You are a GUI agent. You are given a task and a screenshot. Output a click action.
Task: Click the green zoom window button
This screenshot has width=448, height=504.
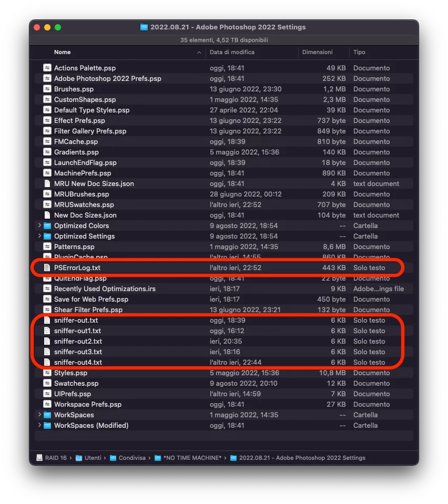click(x=58, y=27)
